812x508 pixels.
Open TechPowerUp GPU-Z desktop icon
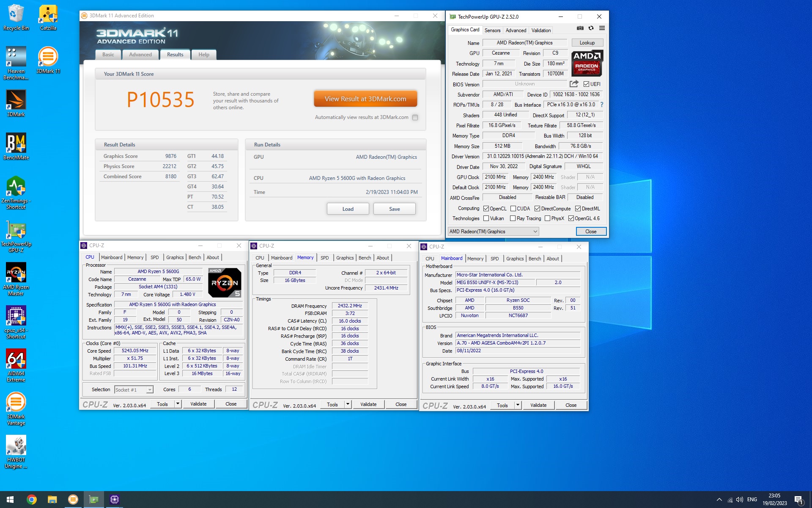[16, 236]
